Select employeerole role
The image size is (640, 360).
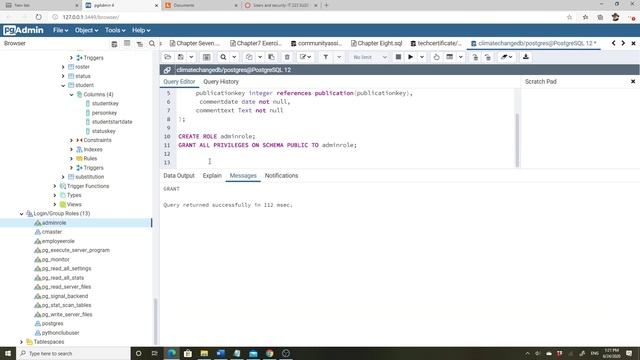pyautogui.click(x=58, y=241)
